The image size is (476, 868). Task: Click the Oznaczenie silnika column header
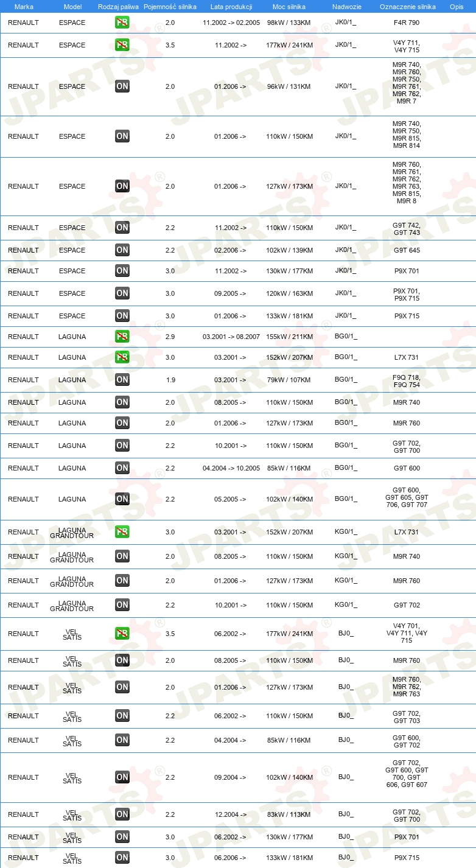[407, 7]
